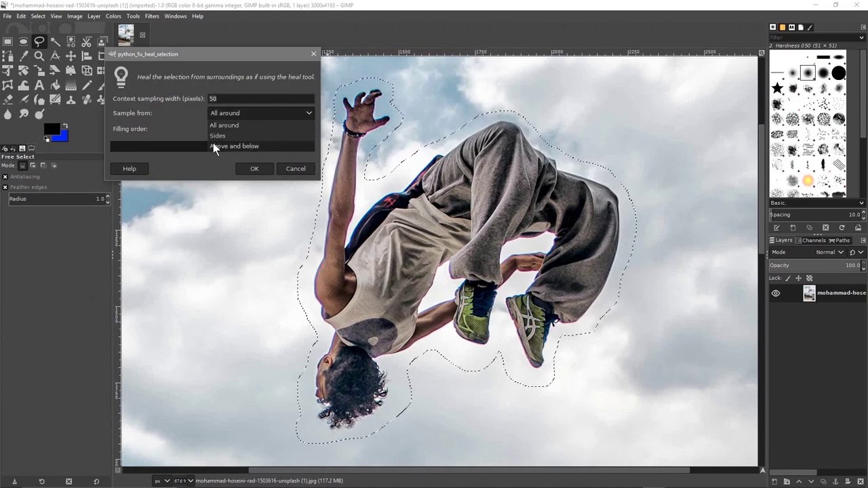Select add to selection mode button
The image size is (868, 488).
coord(33,165)
